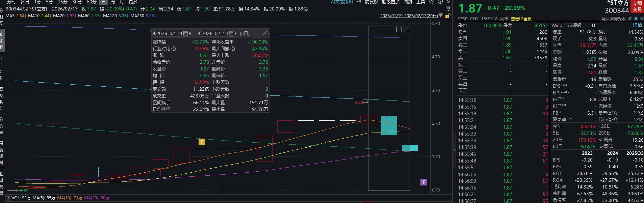This screenshot has height=203, width=644.
Task: Click the red 立即交易 button
Action: pos(637,7)
